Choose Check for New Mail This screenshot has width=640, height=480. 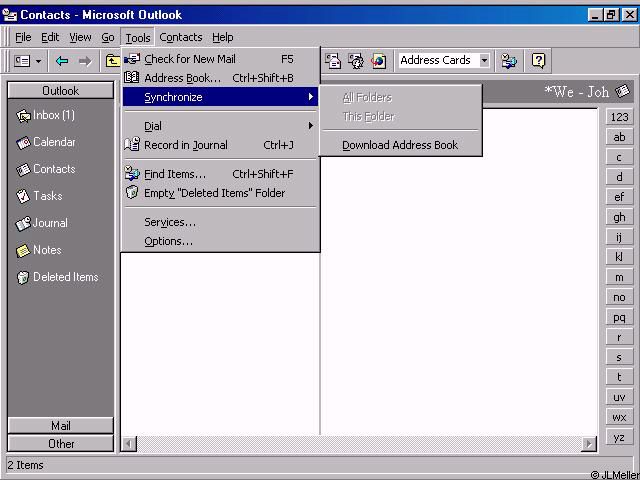click(220, 59)
